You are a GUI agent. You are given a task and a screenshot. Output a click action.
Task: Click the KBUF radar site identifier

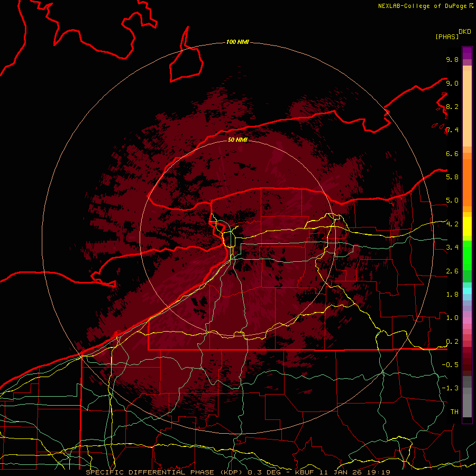[306, 472]
